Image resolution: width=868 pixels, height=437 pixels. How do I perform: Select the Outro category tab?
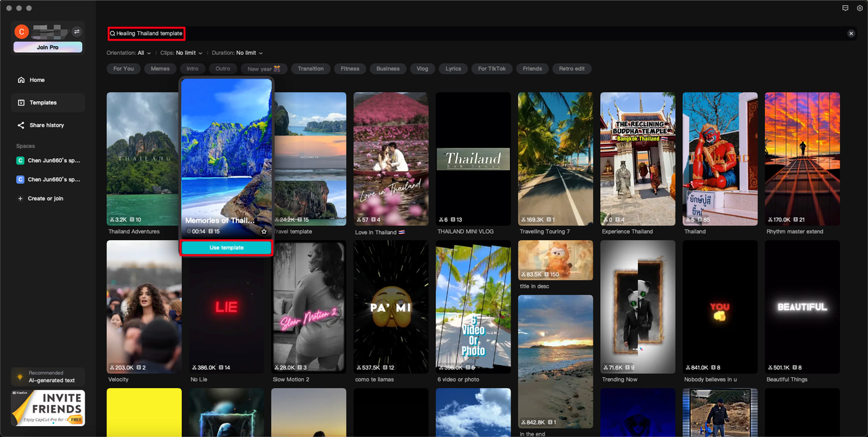[x=223, y=69]
